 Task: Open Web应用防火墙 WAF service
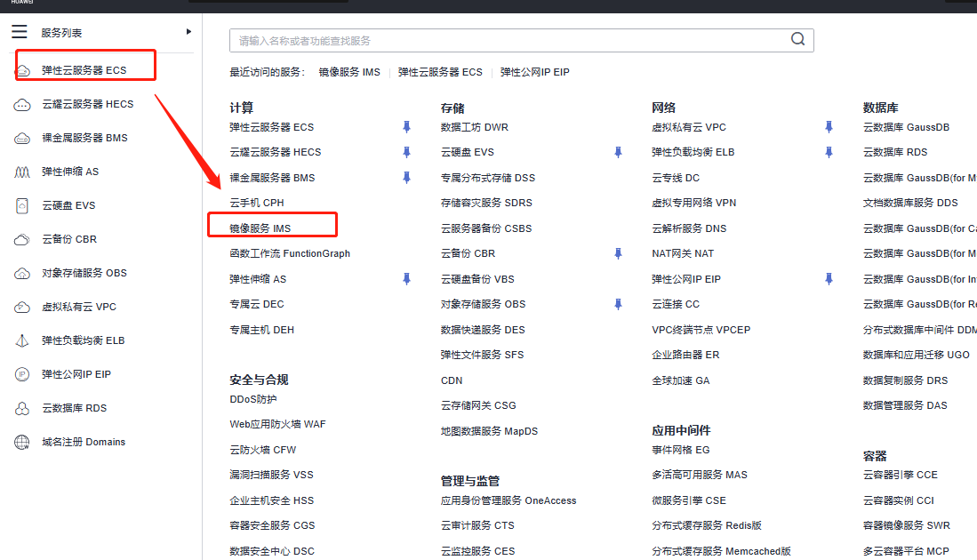click(278, 424)
